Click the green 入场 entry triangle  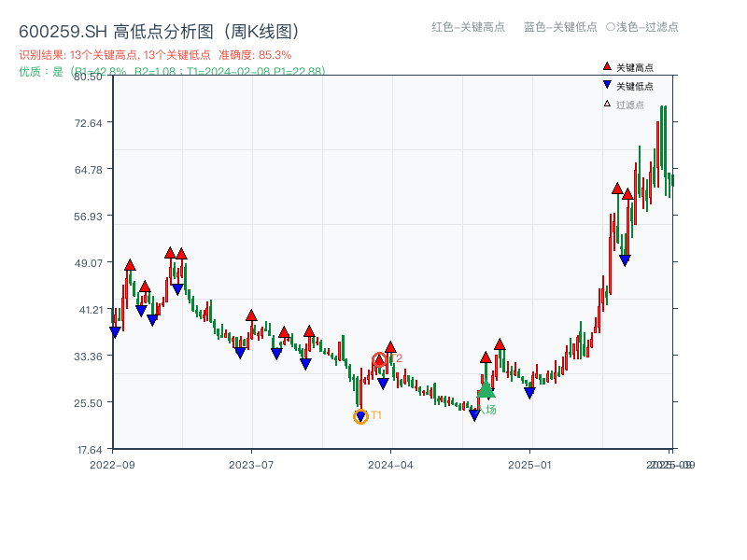click(486, 389)
